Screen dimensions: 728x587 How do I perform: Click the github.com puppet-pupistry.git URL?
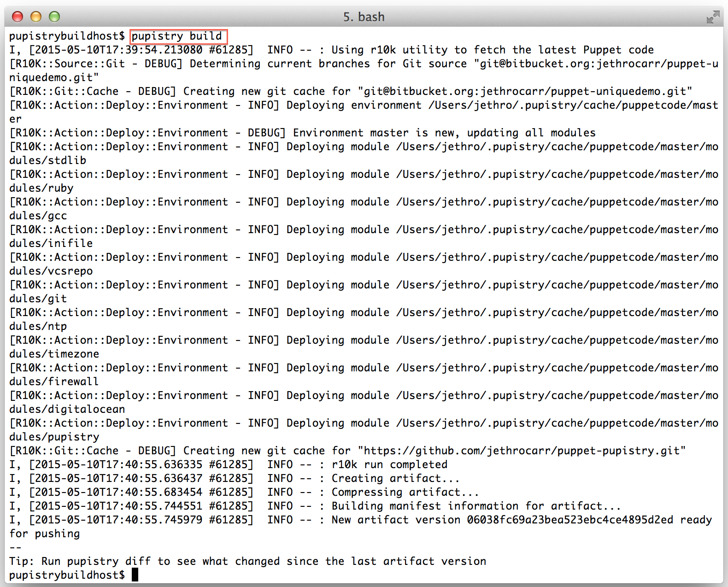(522, 451)
